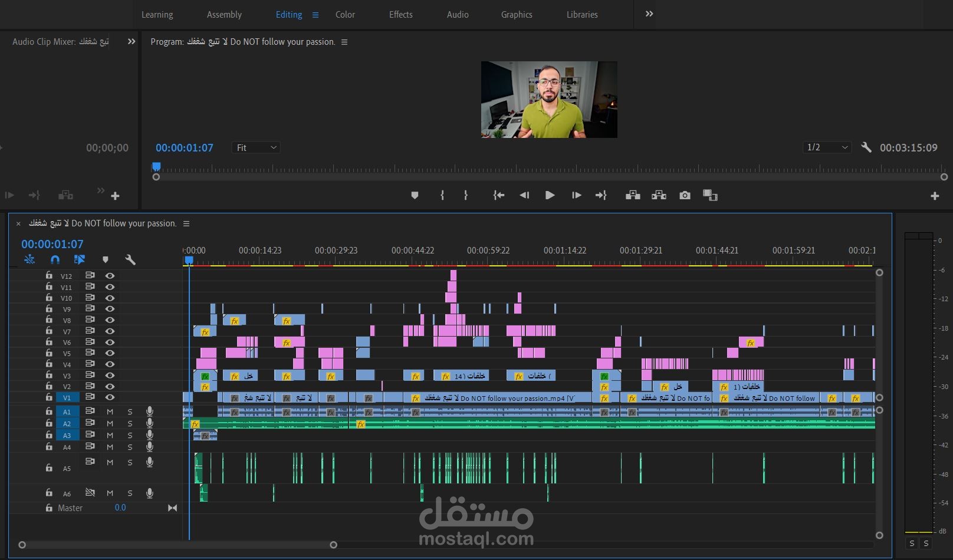Add a marker in the timeline
Screen dimensions: 953x560
tap(106, 259)
